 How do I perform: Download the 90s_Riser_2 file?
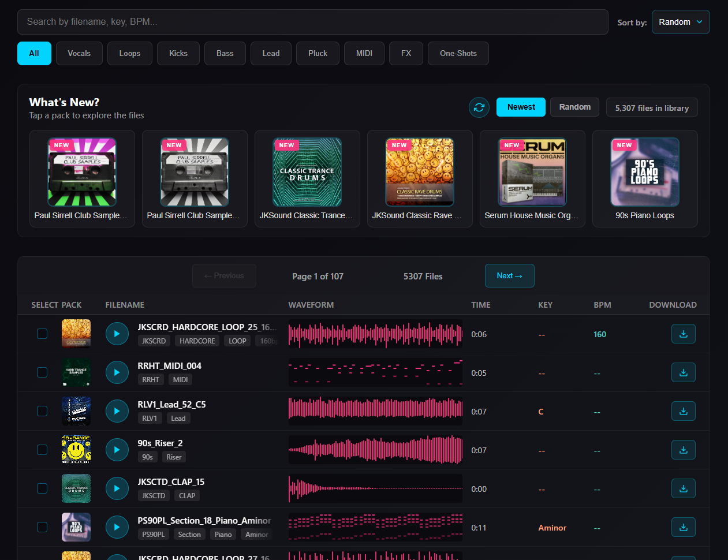pos(684,450)
